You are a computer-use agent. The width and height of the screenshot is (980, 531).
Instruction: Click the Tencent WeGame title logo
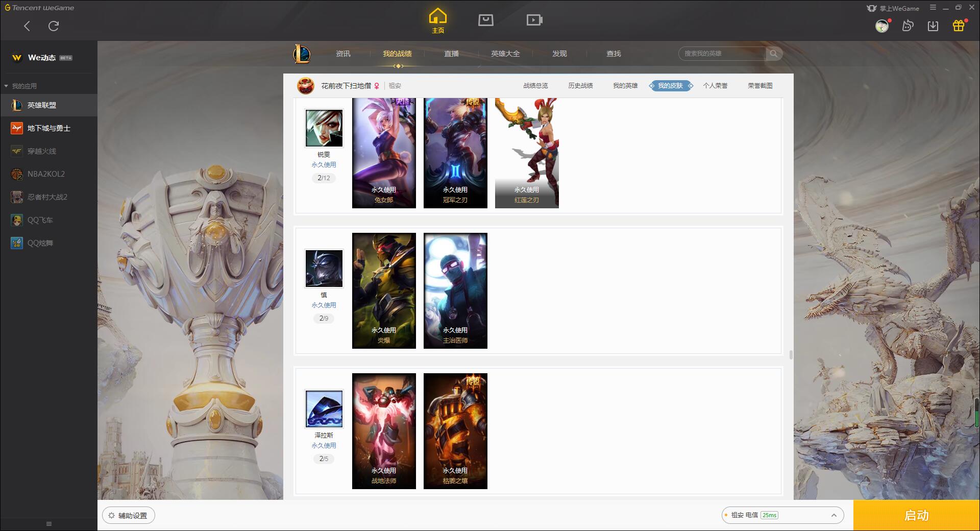[39, 8]
